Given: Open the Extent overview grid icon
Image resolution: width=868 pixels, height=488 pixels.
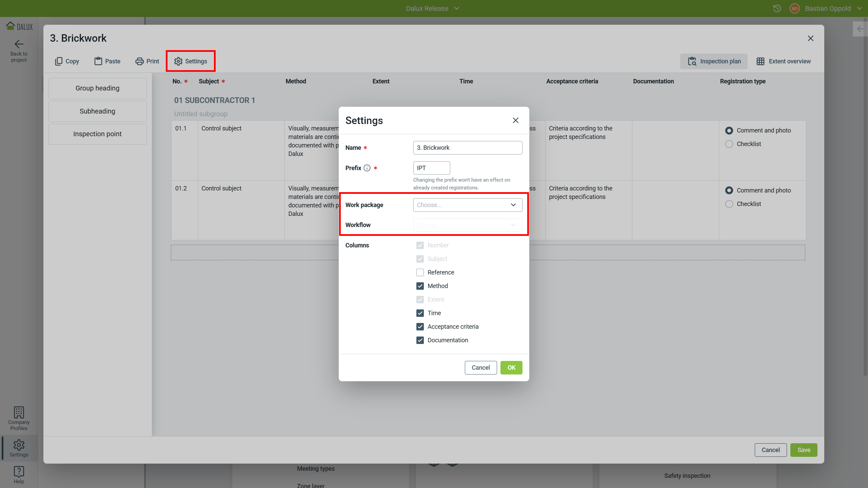Looking at the screenshot, I should pyautogui.click(x=761, y=61).
